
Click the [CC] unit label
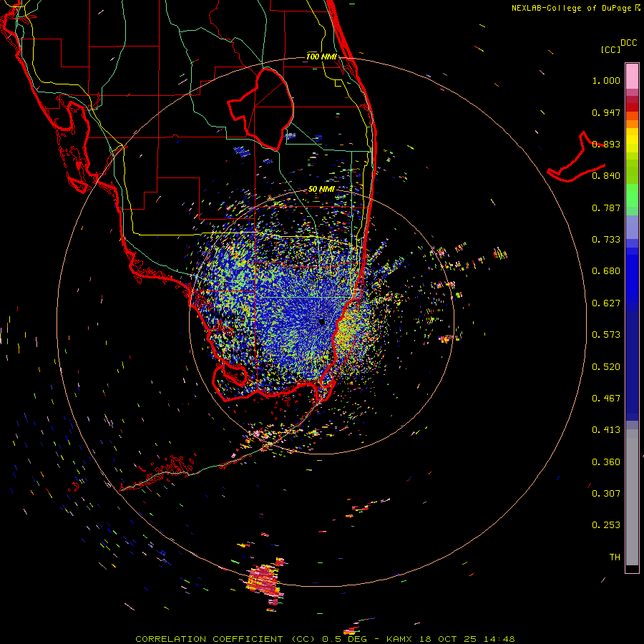click(x=610, y=49)
